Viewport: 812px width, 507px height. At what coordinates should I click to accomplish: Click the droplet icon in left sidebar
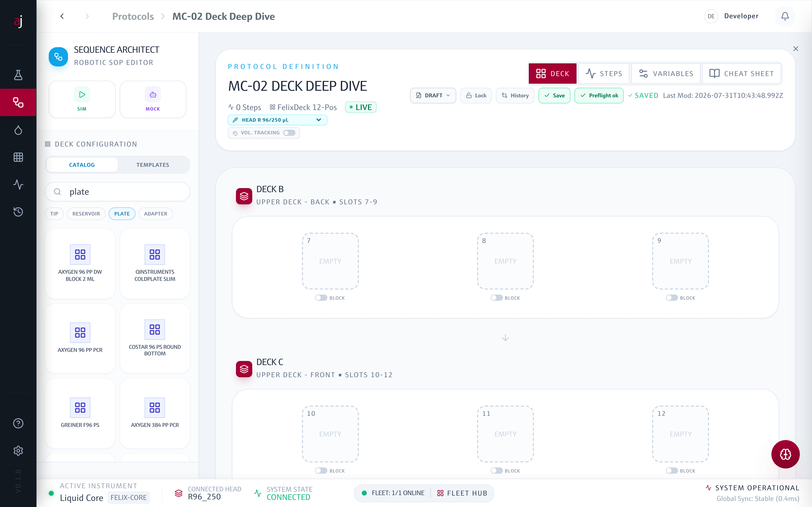point(18,130)
